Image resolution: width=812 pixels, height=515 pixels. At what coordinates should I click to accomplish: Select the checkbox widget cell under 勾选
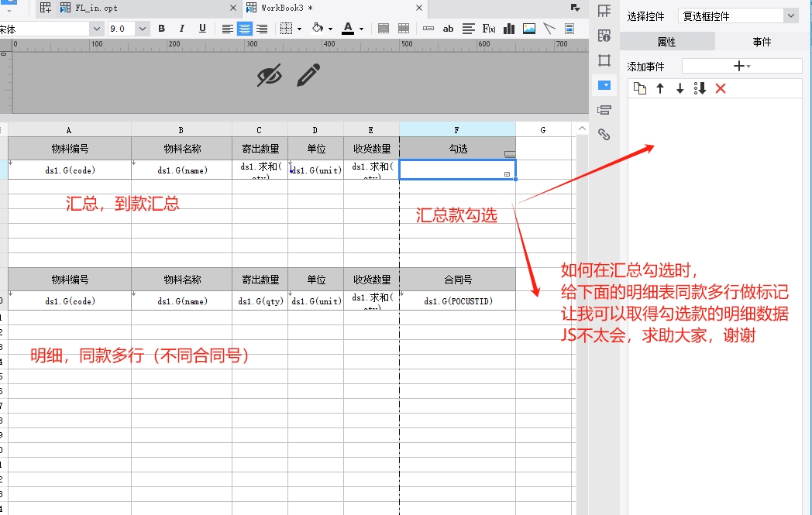click(457, 170)
